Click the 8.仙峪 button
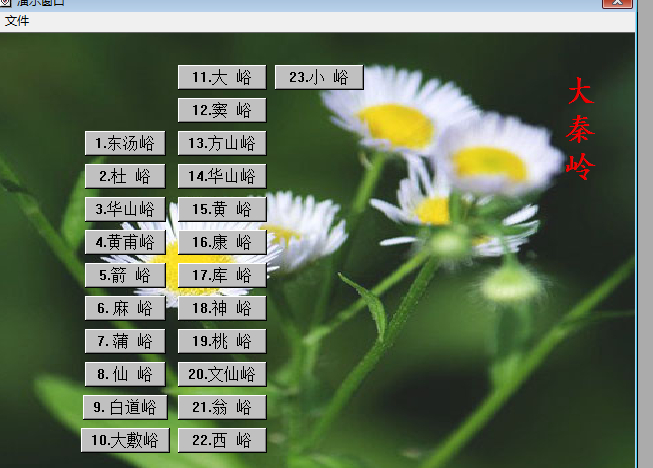 coord(125,374)
